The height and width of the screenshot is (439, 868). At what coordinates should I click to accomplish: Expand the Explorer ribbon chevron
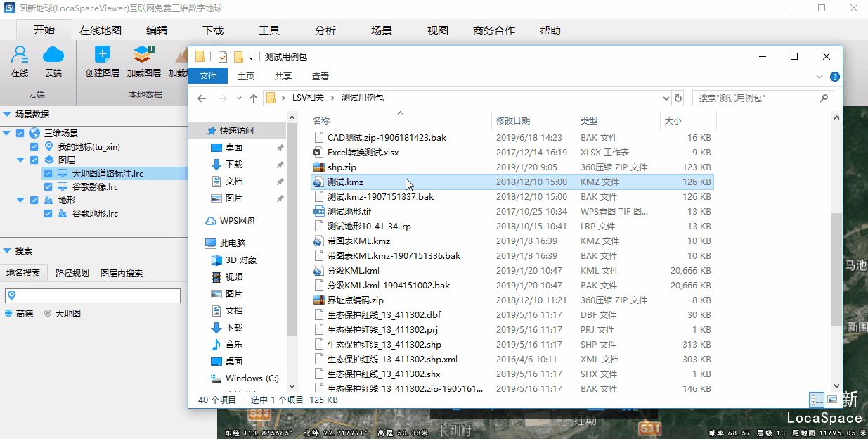pos(820,77)
